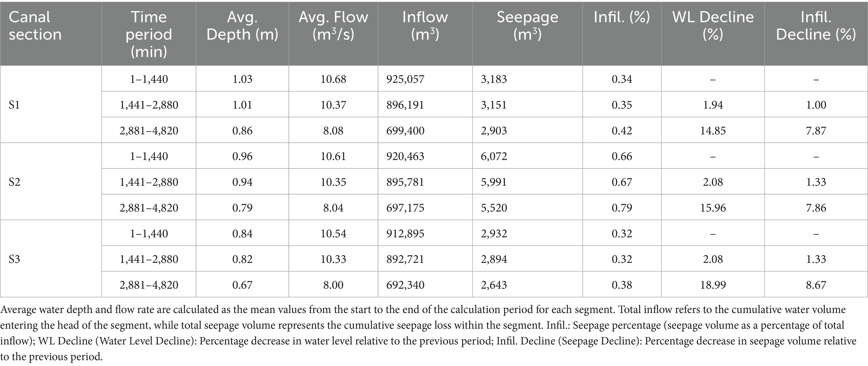Click the Infil. Decline (%) header
The width and height of the screenshot is (868, 366).
816,26
